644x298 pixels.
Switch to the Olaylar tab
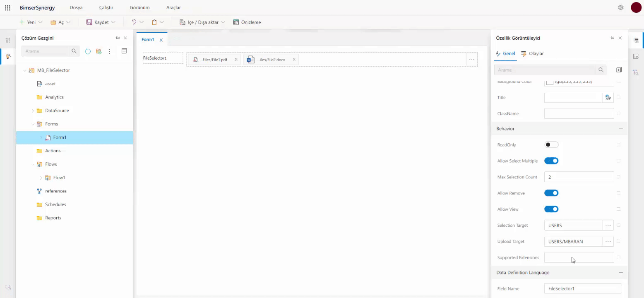tap(536, 53)
